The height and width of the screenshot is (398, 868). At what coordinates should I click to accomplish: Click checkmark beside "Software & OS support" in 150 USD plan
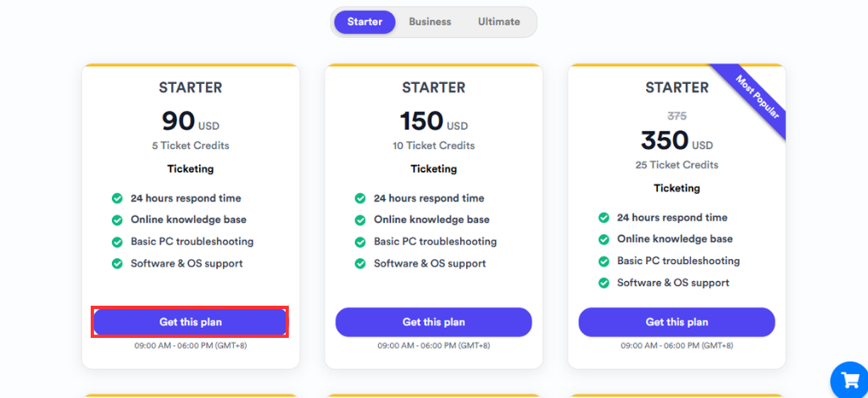pyautogui.click(x=360, y=263)
